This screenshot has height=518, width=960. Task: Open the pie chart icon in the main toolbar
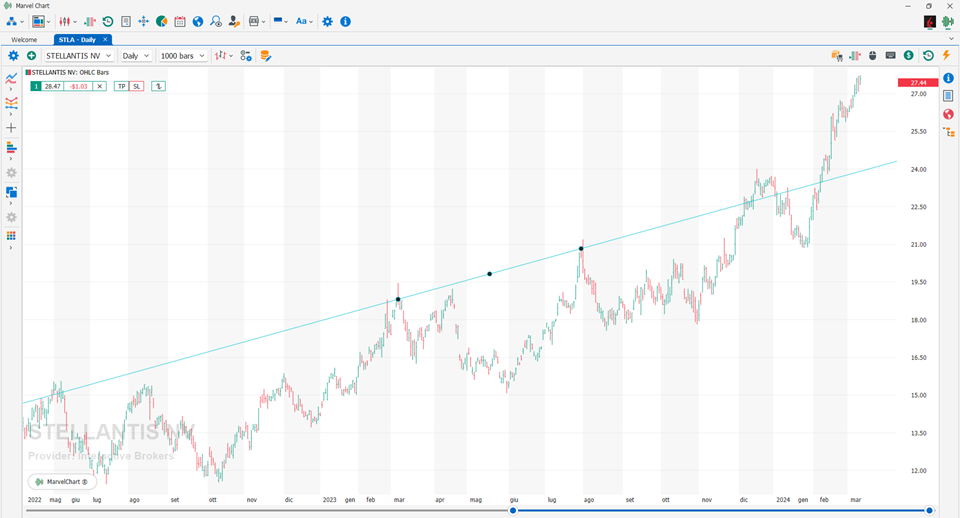162,21
